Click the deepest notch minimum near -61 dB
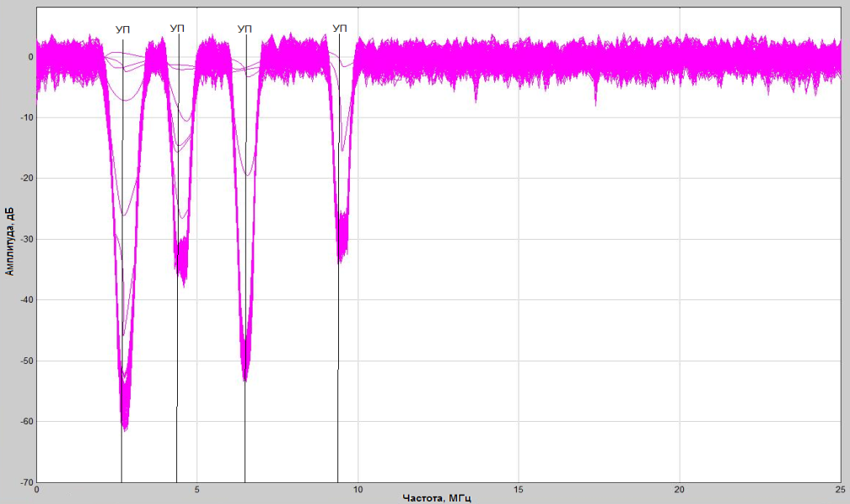The width and height of the screenshot is (850, 504). pos(125,427)
